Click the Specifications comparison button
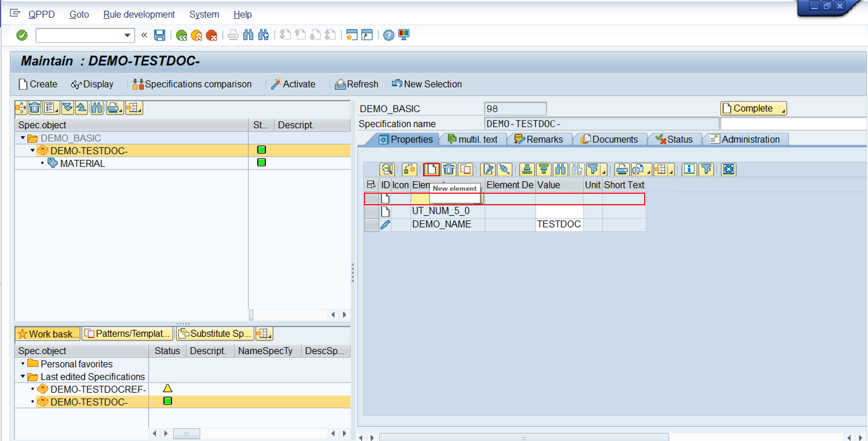The image size is (868, 441). (x=192, y=84)
